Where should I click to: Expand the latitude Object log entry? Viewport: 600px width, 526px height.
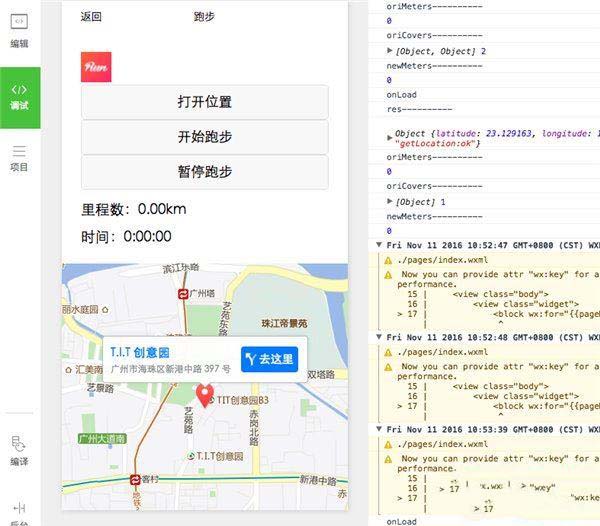390,138
